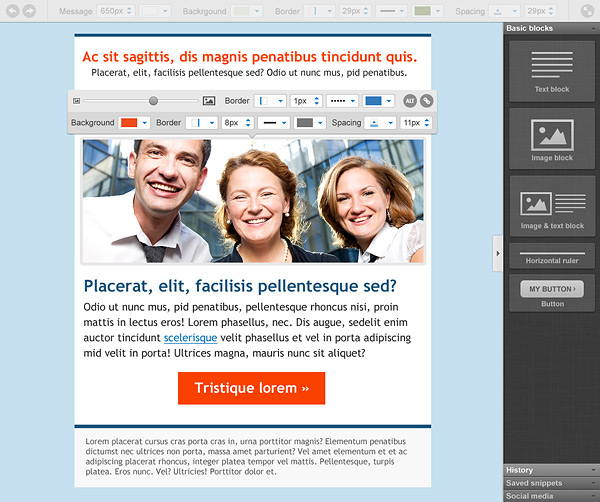Click the scelerisque link
Screen dimensions: 600x502
click(191, 338)
